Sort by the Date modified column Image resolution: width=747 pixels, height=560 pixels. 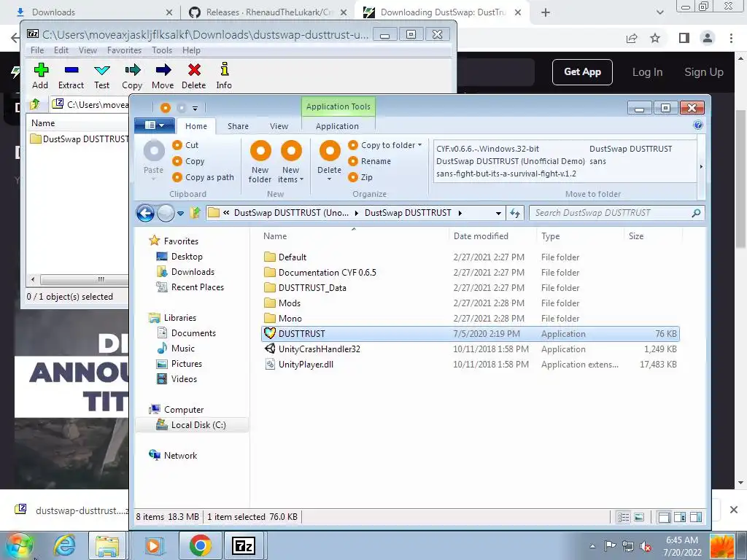click(x=481, y=236)
